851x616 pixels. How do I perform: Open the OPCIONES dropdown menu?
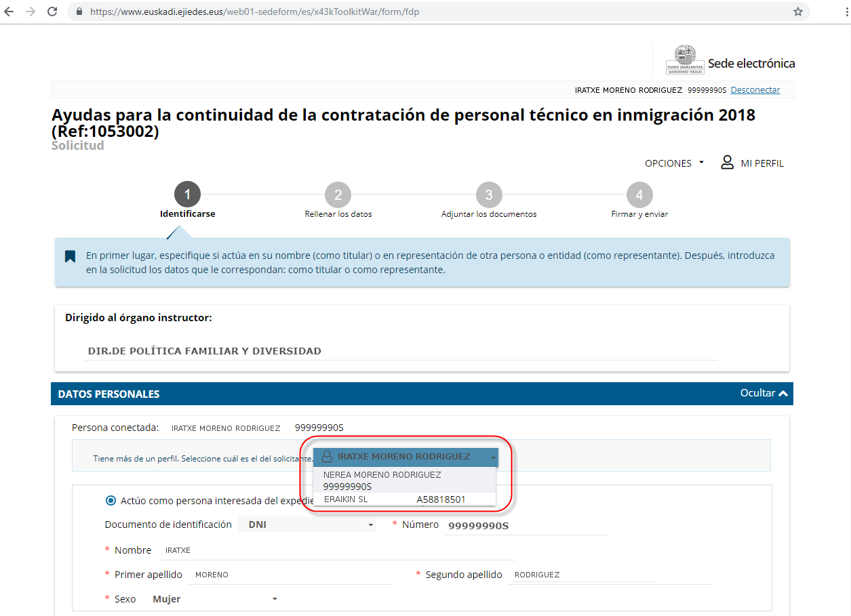674,163
